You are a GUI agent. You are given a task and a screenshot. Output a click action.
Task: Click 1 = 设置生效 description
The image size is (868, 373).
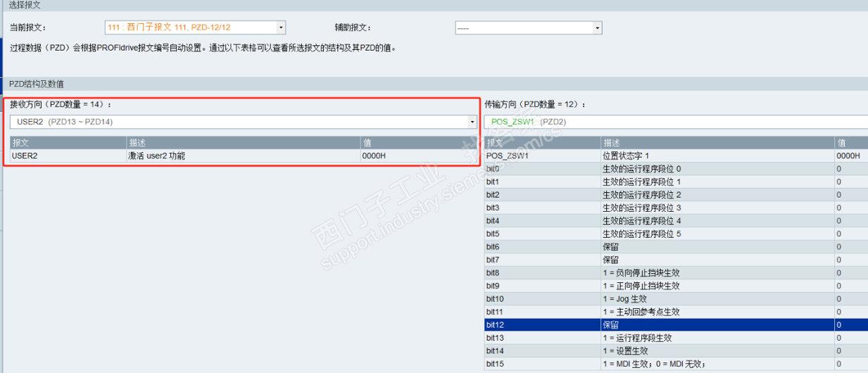pyautogui.click(x=625, y=351)
